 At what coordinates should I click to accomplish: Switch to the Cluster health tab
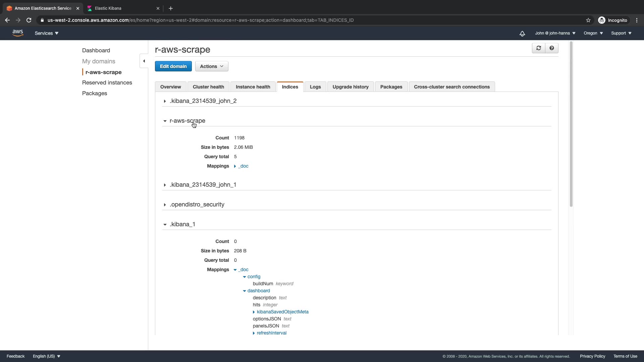(x=208, y=87)
